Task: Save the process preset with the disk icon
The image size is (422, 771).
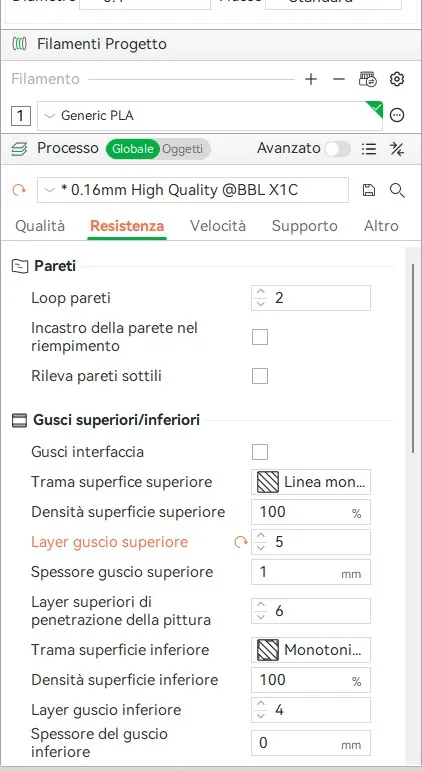Action: (x=368, y=190)
